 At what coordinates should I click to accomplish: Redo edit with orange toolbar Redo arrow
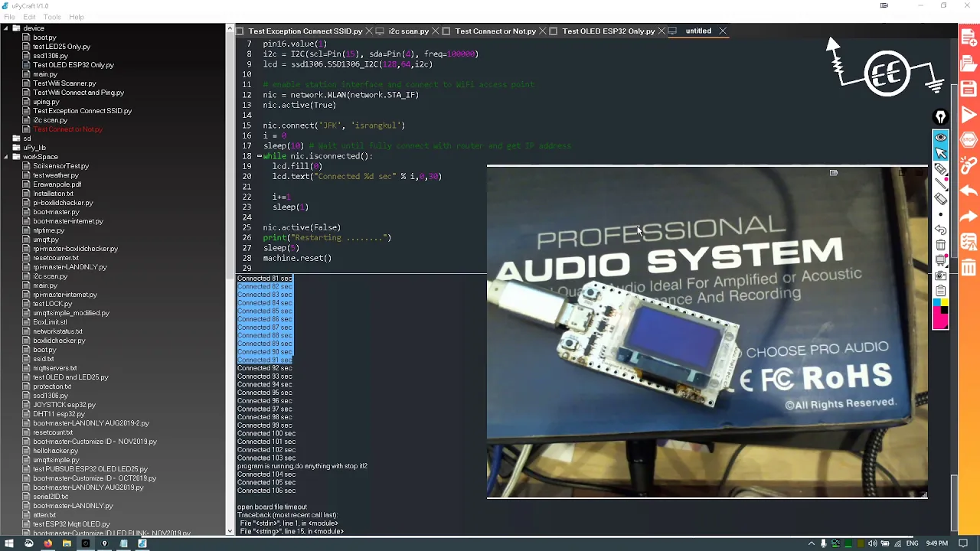(969, 217)
